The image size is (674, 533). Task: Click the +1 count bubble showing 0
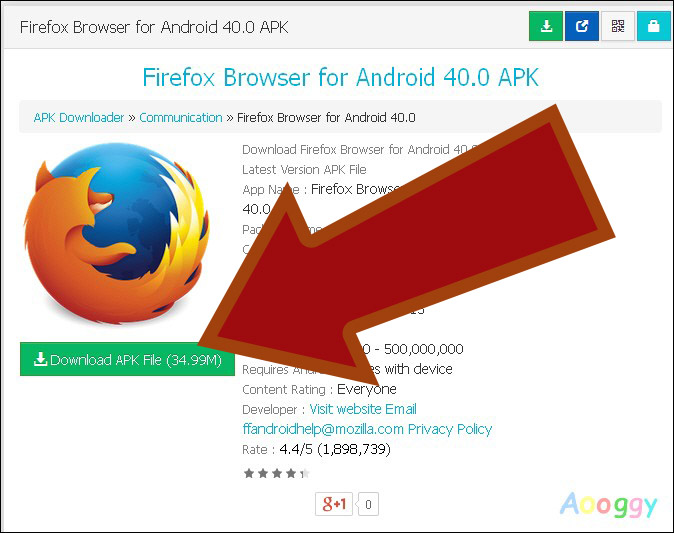[x=368, y=504]
